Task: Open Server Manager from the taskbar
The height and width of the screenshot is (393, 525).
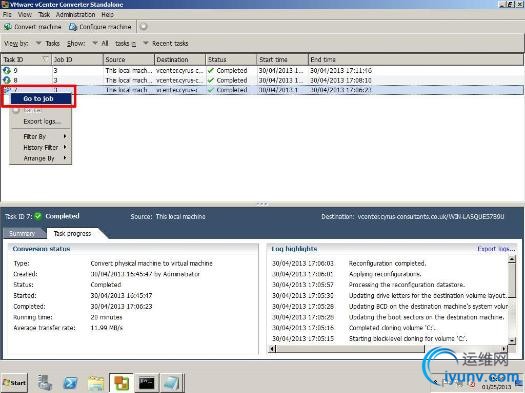Action: (x=45, y=383)
